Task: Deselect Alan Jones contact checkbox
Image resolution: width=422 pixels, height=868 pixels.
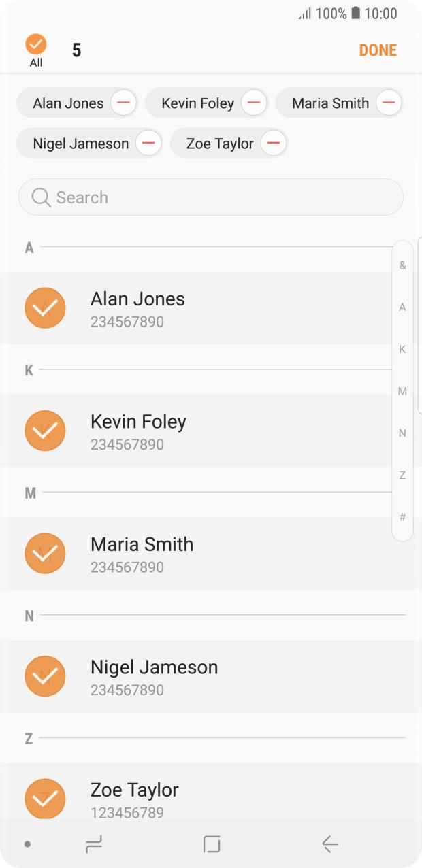Action: (45, 308)
